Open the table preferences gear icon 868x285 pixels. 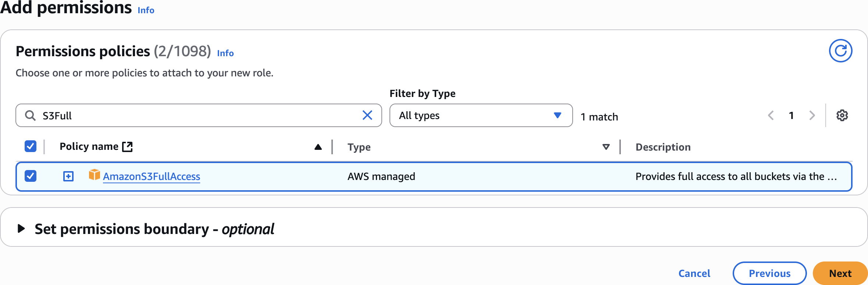pyautogui.click(x=842, y=115)
